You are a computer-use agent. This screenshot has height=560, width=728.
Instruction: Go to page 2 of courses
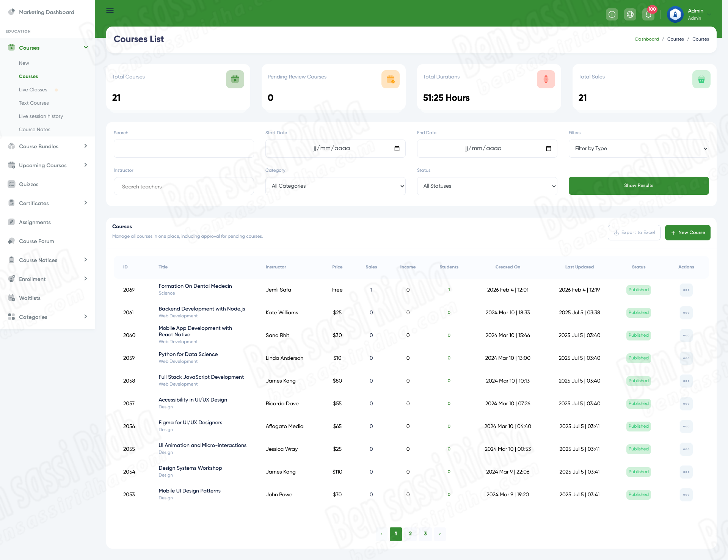coord(410,534)
